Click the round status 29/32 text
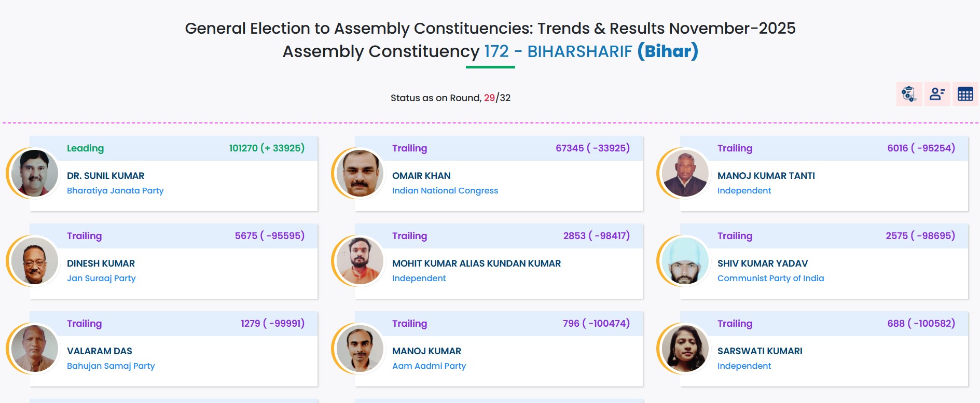This screenshot has width=980, height=403. [x=497, y=98]
